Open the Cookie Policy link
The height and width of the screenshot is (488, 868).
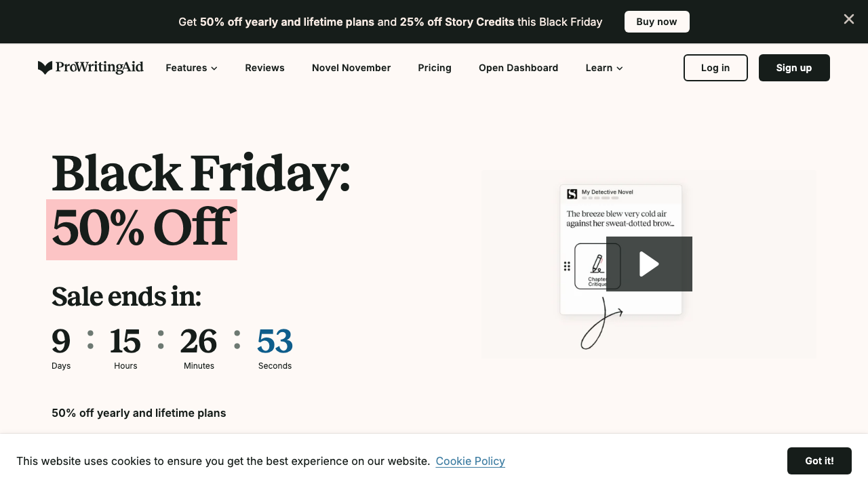pyautogui.click(x=470, y=461)
